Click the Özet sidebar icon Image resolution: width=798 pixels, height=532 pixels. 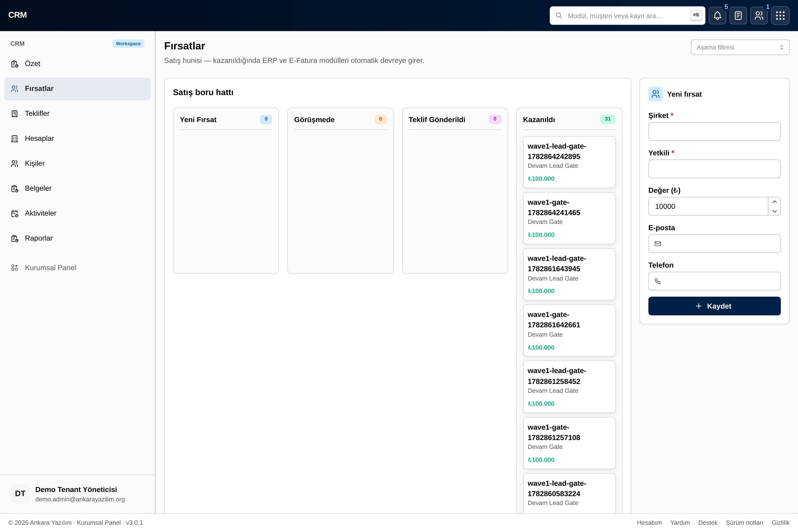pos(15,64)
